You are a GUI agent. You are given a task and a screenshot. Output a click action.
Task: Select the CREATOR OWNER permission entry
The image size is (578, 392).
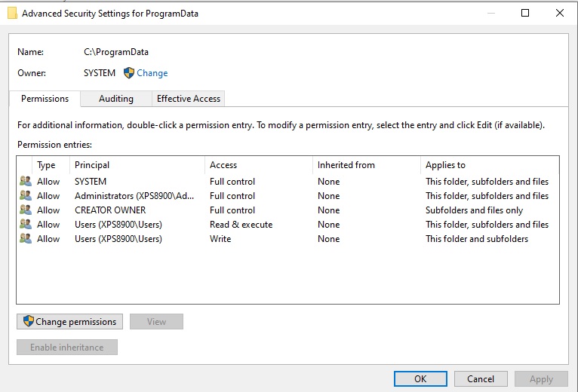287,210
